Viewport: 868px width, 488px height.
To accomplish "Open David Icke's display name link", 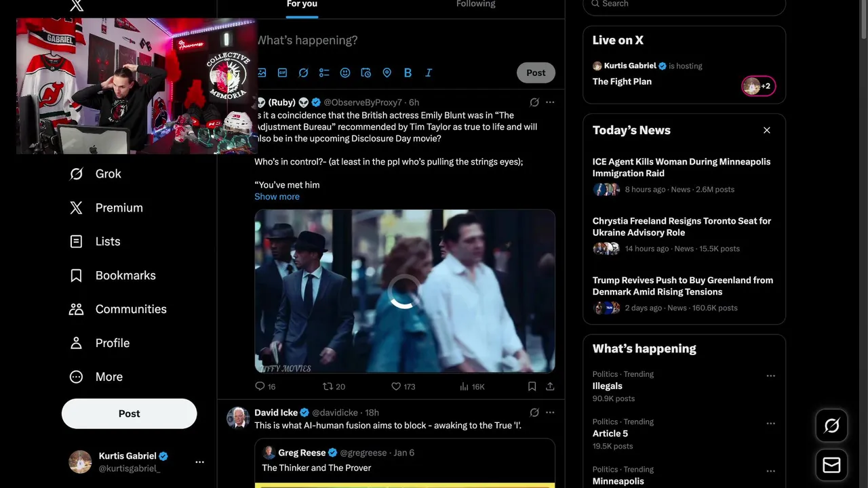I will click(276, 413).
